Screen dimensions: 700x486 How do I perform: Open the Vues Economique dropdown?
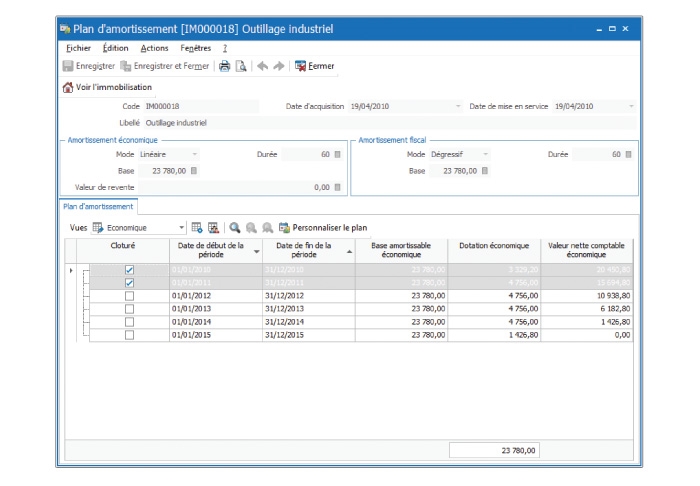[x=181, y=227]
